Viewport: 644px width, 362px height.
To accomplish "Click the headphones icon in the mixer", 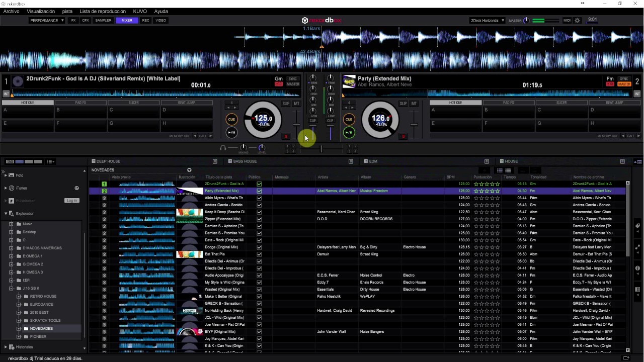I will click(223, 148).
